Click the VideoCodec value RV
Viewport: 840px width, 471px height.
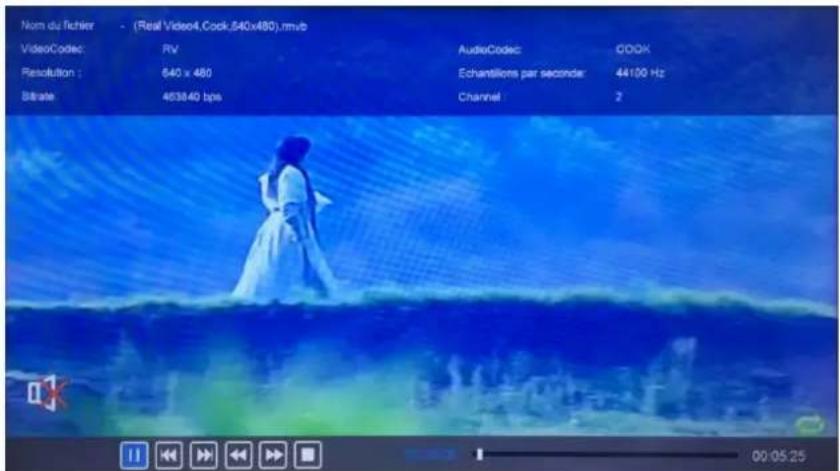pyautogui.click(x=170, y=49)
